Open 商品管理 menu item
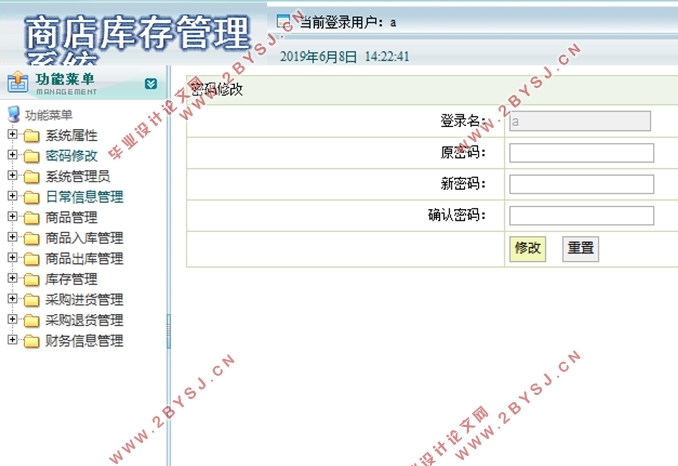 coord(71,218)
